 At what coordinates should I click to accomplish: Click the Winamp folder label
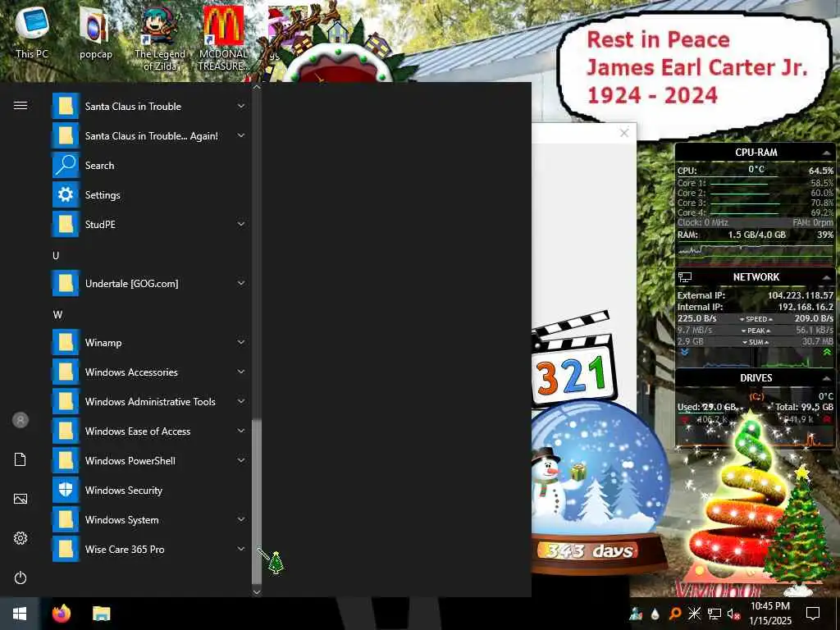click(x=103, y=342)
